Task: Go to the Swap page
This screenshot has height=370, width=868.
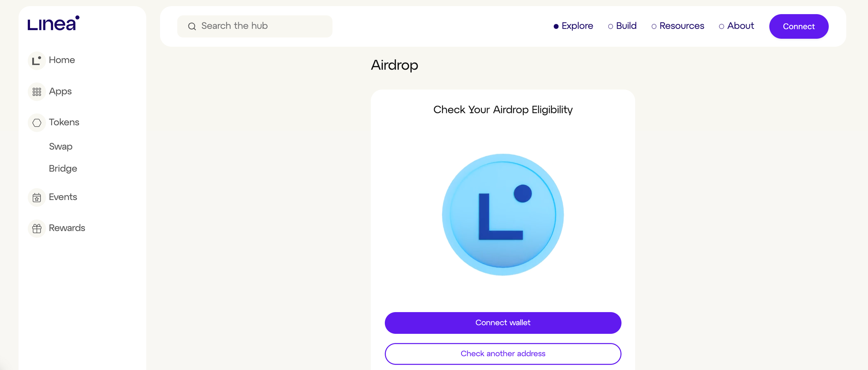Action: pos(61,146)
